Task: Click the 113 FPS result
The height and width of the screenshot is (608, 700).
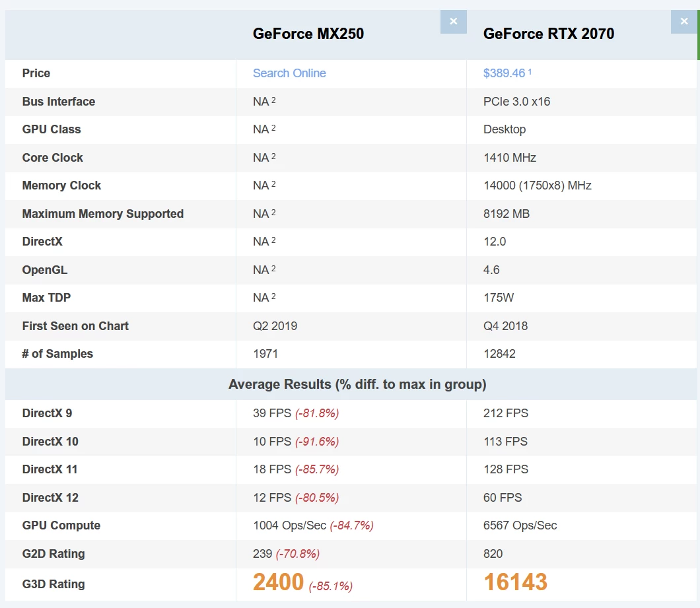Action: tap(505, 442)
